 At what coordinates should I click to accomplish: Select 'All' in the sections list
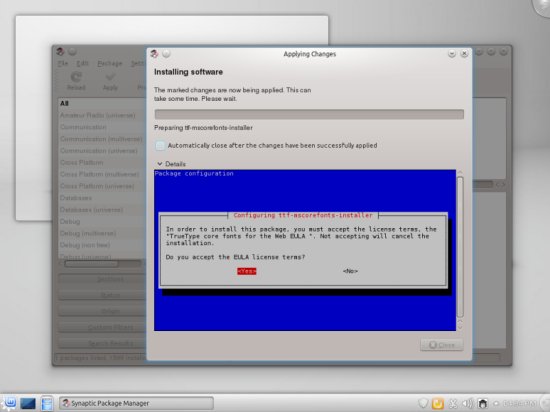point(102,103)
